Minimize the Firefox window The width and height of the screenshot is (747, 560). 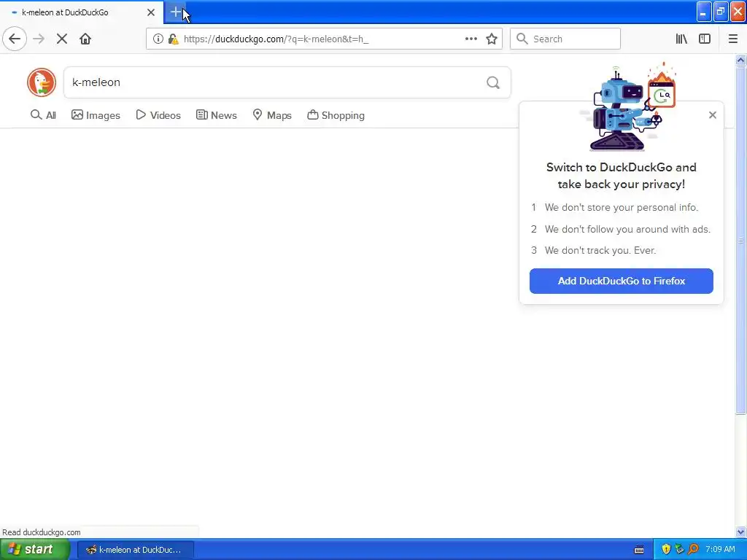704,12
